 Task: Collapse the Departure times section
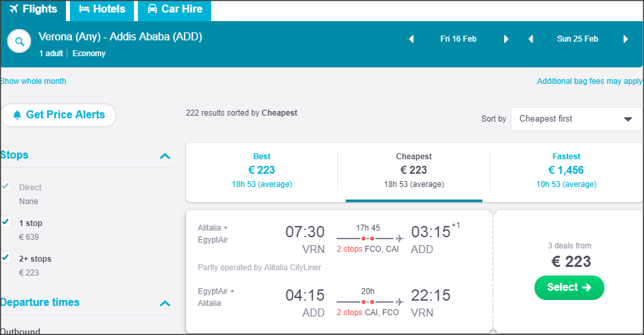(x=165, y=303)
